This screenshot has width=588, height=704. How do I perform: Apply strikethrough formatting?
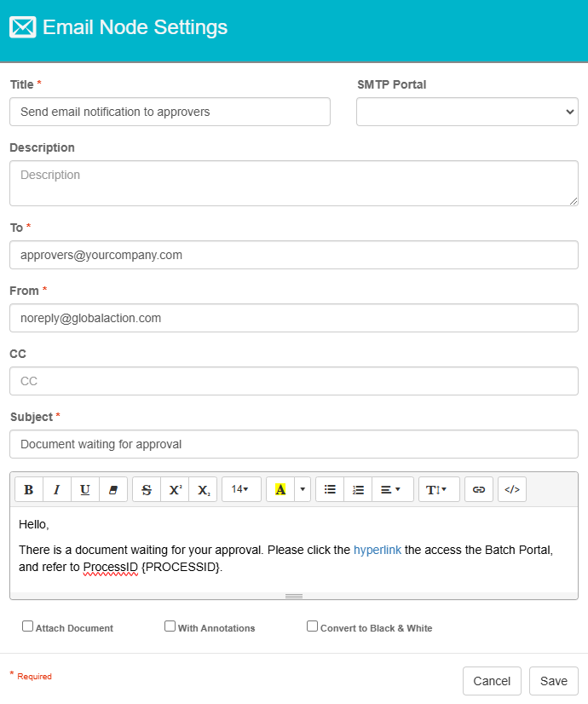pos(147,489)
